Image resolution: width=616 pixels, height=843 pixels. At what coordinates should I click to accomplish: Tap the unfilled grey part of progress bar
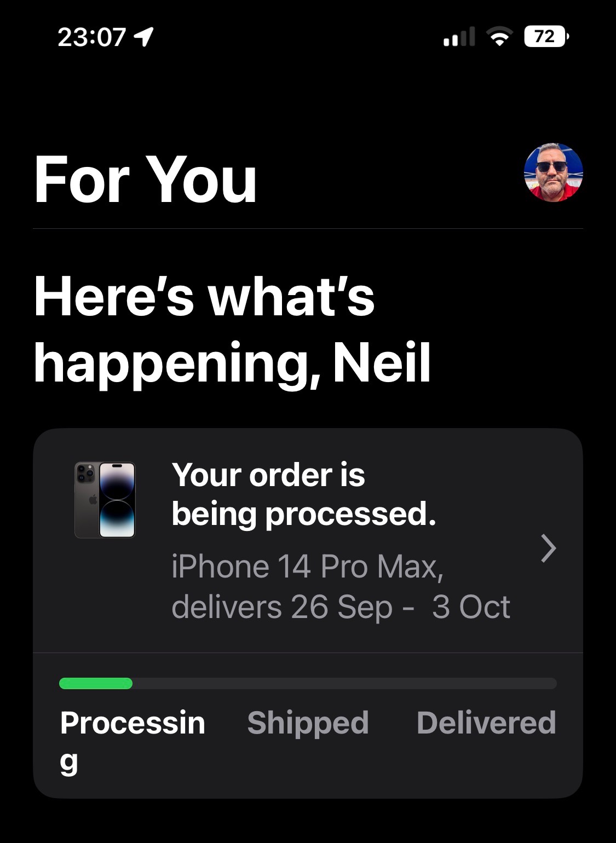345,683
